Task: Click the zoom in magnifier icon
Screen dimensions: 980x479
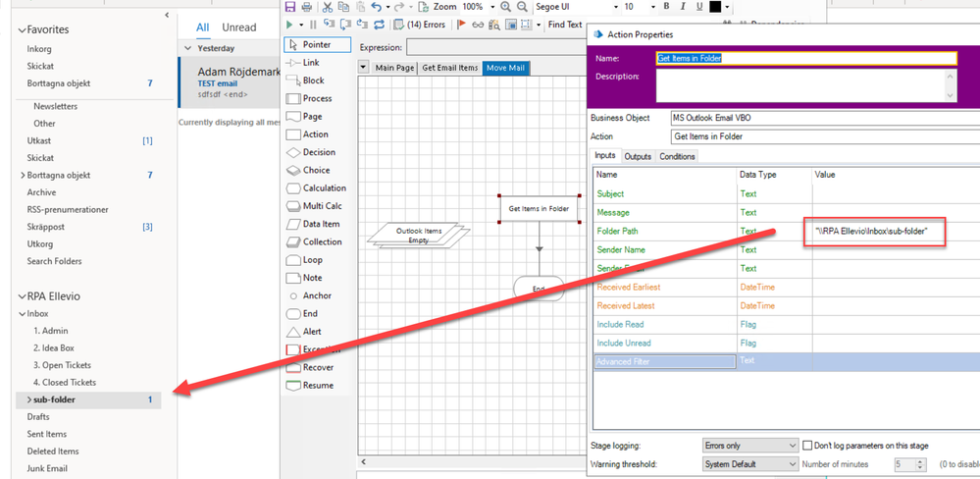Action: [x=506, y=7]
